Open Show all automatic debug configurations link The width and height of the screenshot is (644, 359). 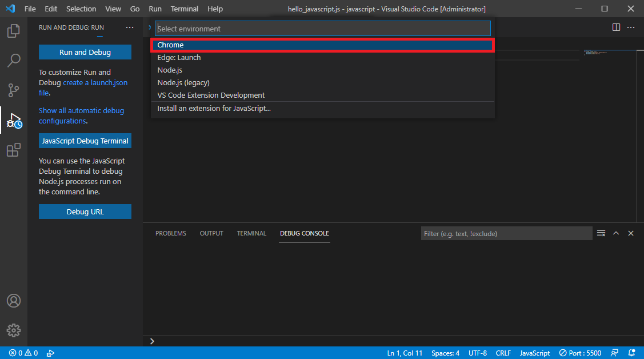point(81,116)
